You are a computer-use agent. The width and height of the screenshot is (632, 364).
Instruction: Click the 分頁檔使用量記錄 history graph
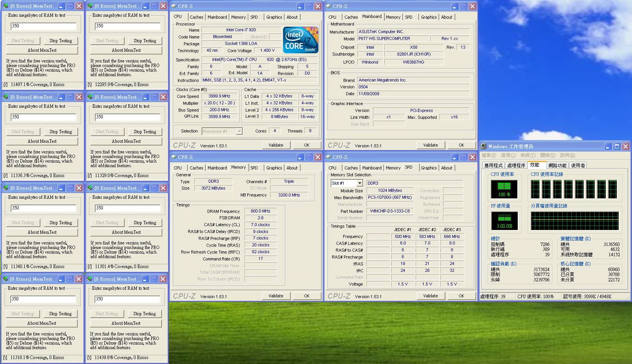pyautogui.click(x=574, y=221)
